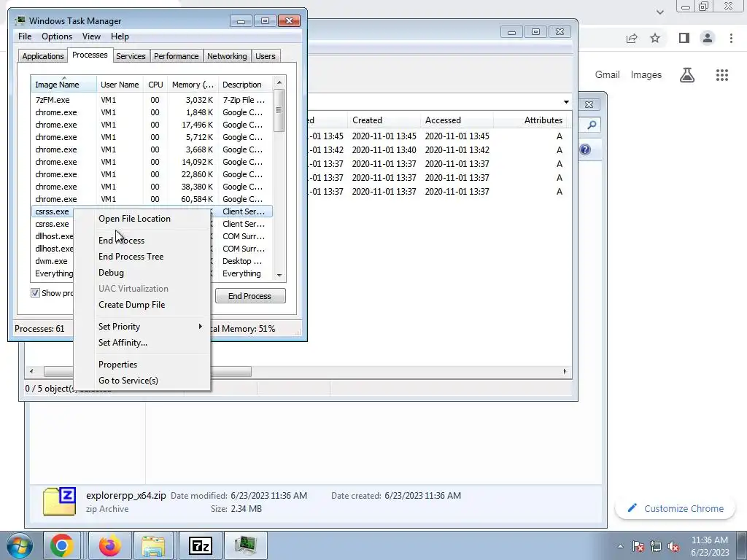Switch to the Networking tab
This screenshot has width=747, height=560.
[227, 55]
